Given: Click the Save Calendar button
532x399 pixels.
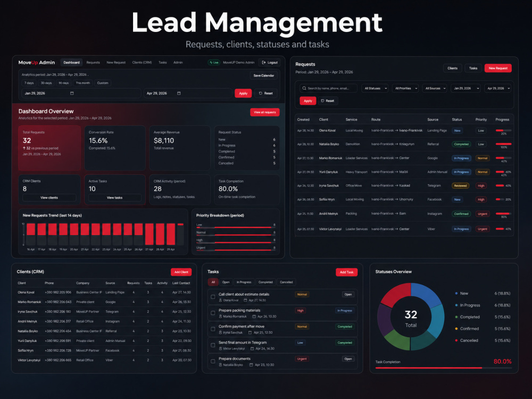Looking at the screenshot, I should point(264,76).
